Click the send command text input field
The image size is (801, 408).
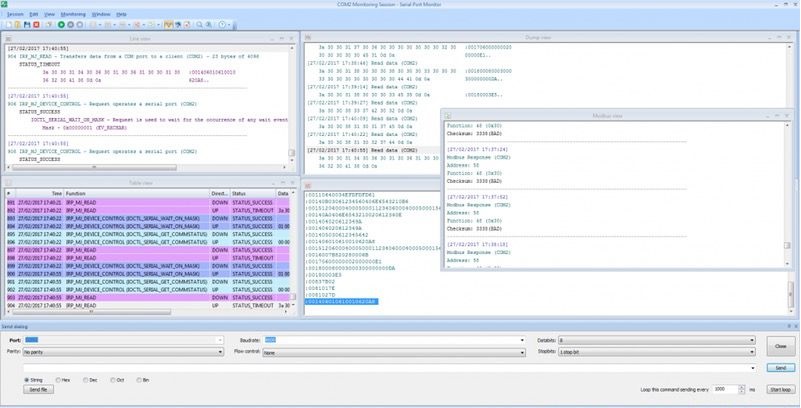click(387, 368)
